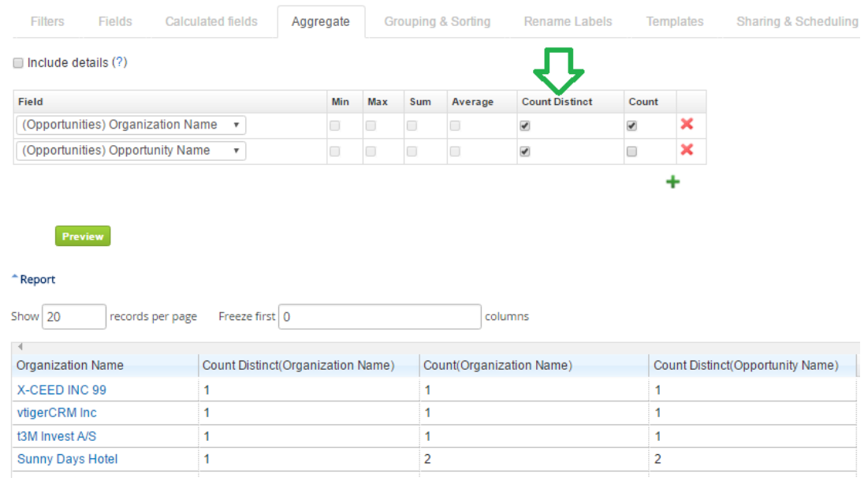Image resolution: width=868 pixels, height=485 pixels.
Task: Remove the Opportunity Name aggregate row
Action: pyautogui.click(x=686, y=150)
